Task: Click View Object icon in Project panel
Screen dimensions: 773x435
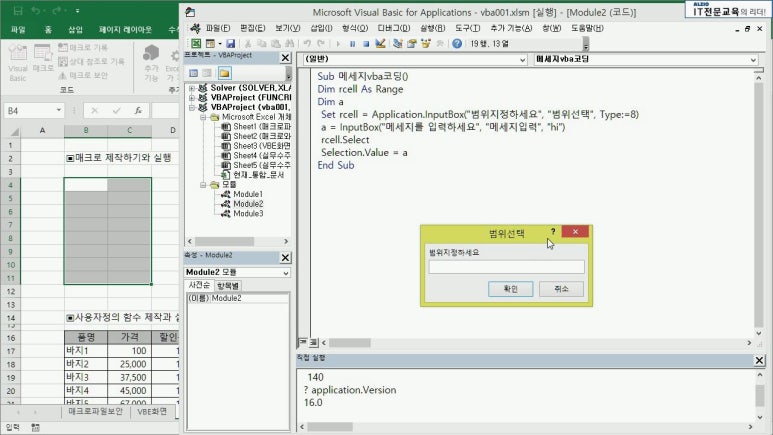Action: [x=208, y=73]
